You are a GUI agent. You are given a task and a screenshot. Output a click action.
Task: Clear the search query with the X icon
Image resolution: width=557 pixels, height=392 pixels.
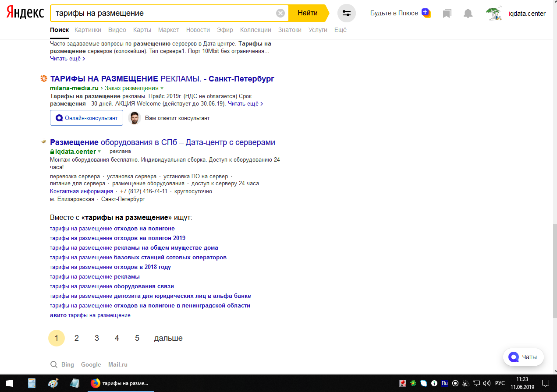(x=280, y=13)
